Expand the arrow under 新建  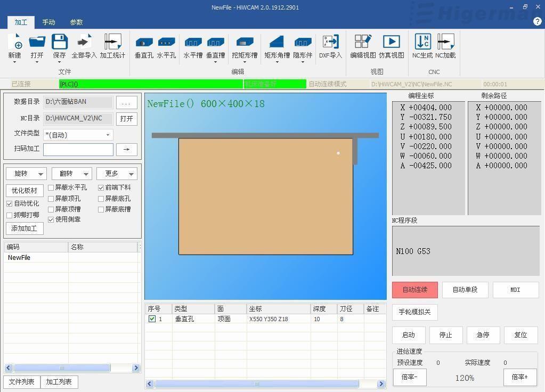coord(14,62)
